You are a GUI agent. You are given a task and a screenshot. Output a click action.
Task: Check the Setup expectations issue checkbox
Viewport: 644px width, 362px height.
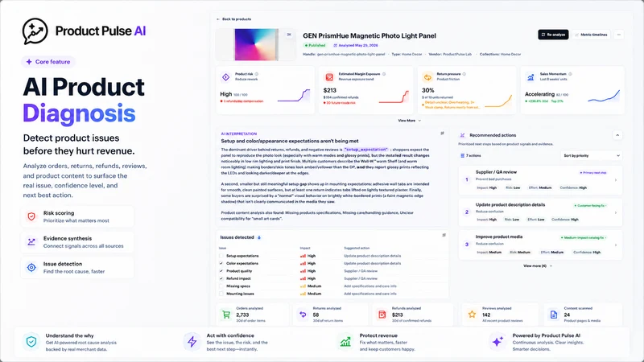click(x=221, y=256)
